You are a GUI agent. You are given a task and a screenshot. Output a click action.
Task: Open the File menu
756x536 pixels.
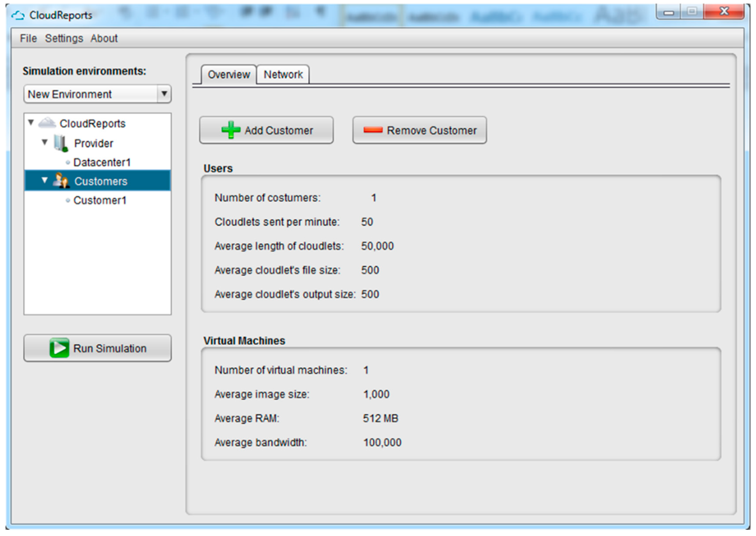(28, 38)
